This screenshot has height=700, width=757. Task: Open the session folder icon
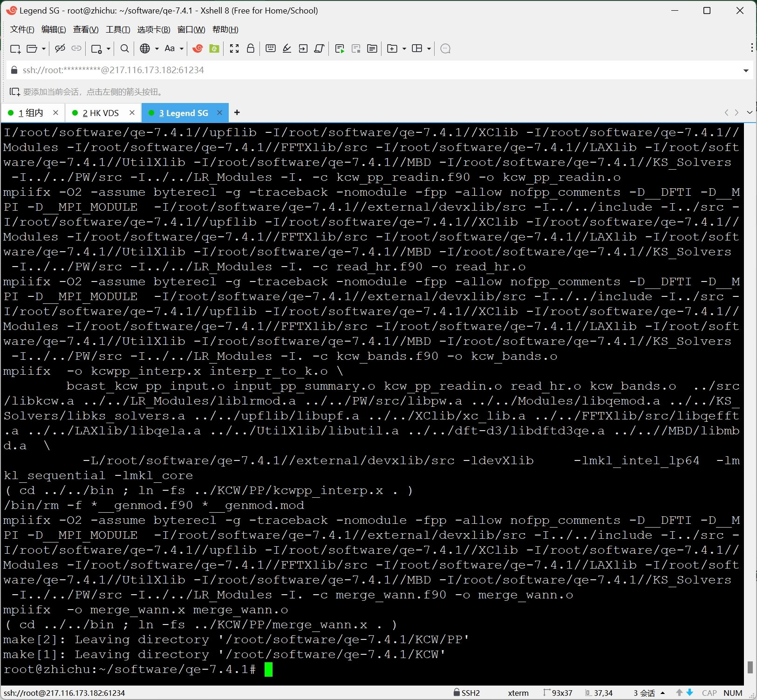[32, 49]
